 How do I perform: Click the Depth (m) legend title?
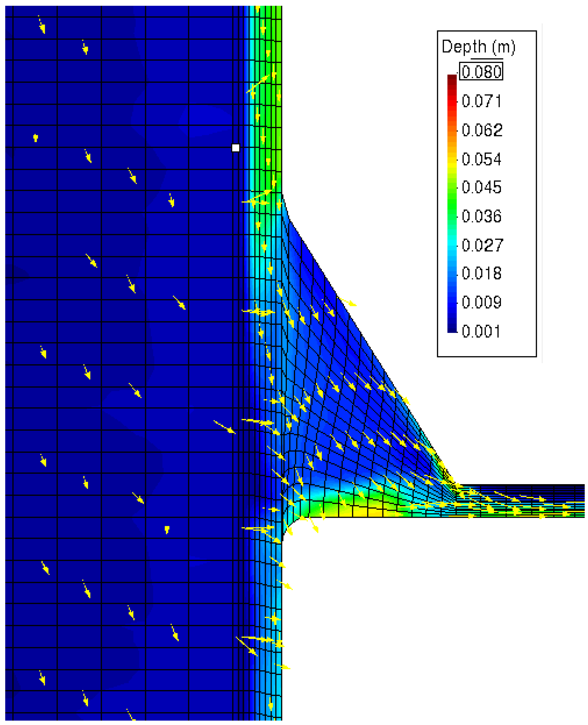(478, 46)
